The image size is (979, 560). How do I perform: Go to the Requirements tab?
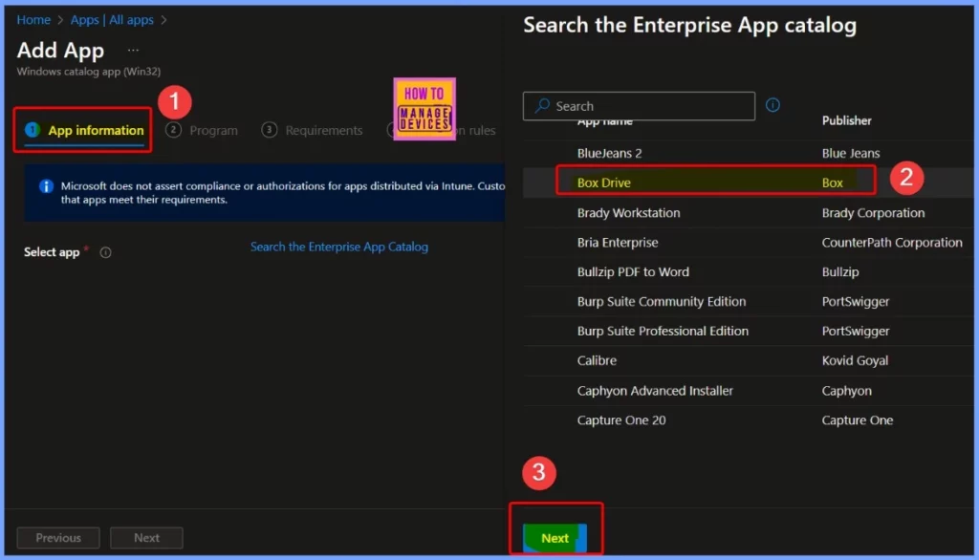point(313,130)
